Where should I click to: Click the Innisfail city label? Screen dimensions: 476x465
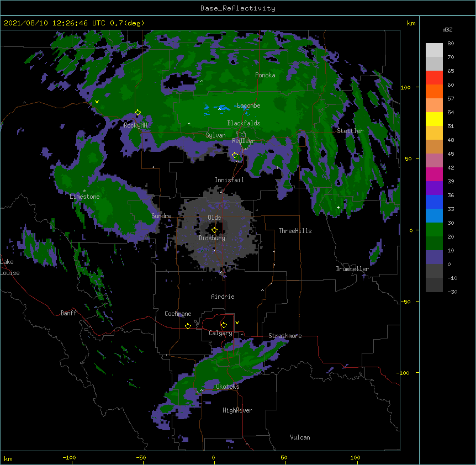coord(229,180)
